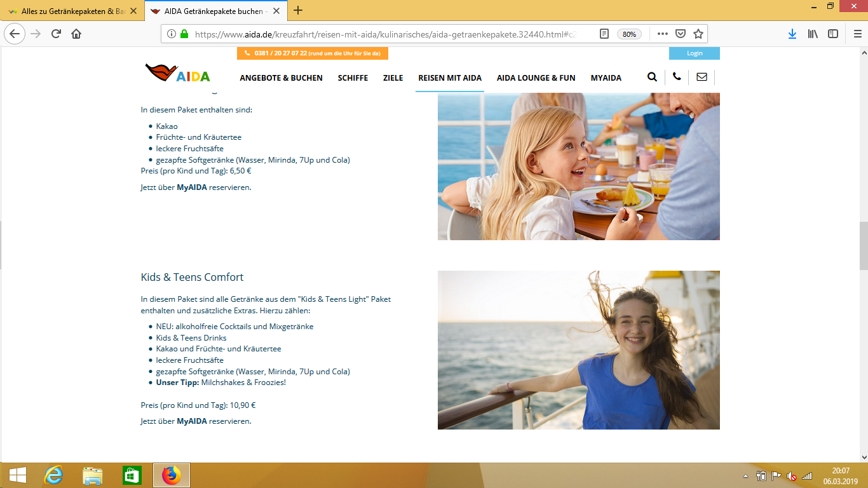Open the site search magnifier icon
This screenshot has height=488, width=868.
(652, 78)
